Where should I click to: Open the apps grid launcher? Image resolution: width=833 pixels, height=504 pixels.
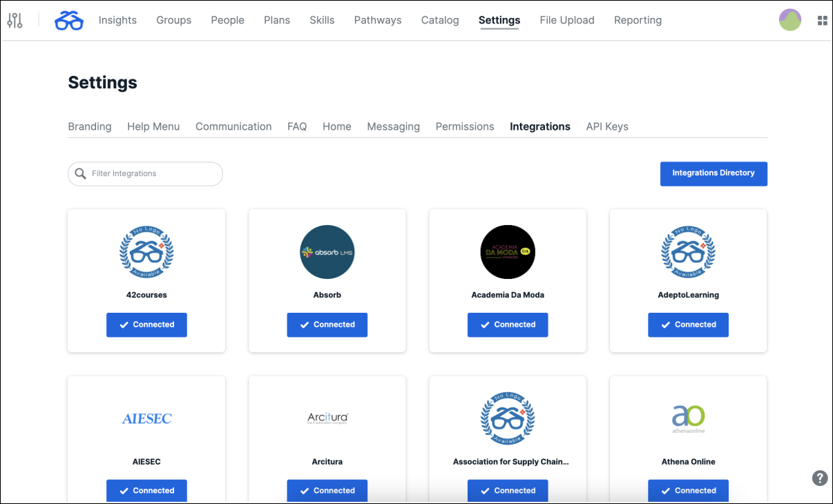(x=822, y=20)
